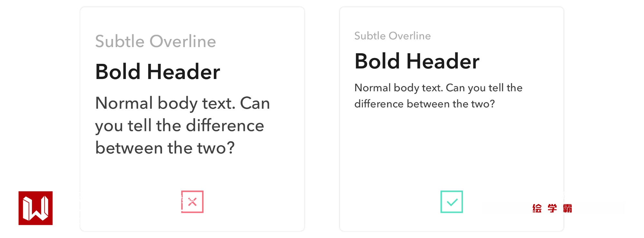Click the word "Overline" in the small overline

click(410, 36)
